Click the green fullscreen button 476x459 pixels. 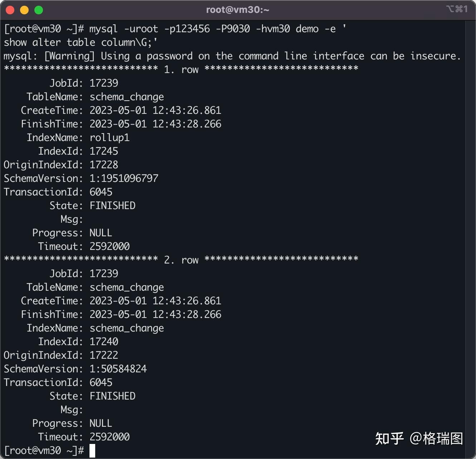tap(38, 10)
